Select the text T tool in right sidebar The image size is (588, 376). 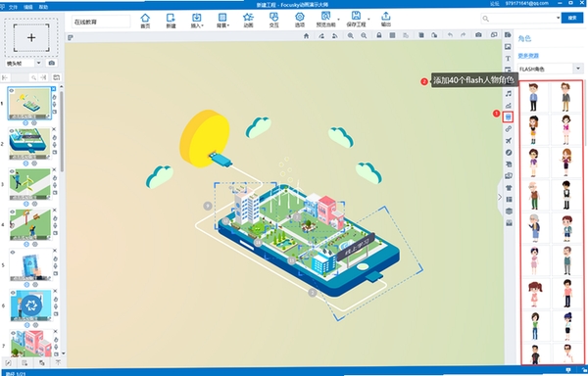click(x=508, y=59)
